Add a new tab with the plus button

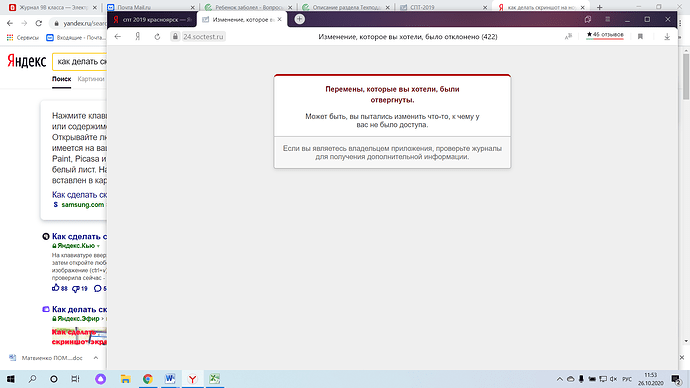coord(299,19)
